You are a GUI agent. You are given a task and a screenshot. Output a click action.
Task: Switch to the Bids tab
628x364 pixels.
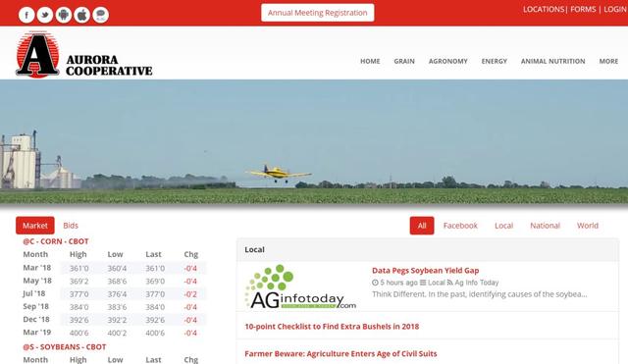[71, 226]
